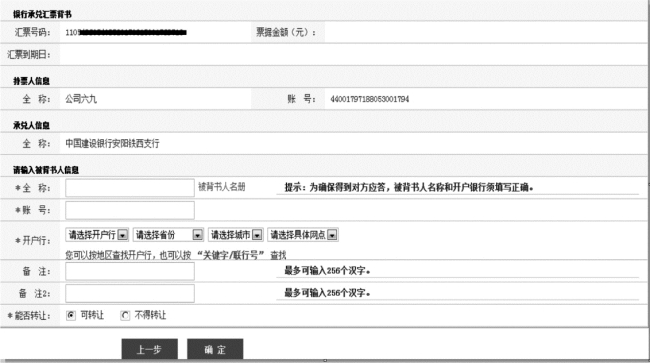650x363 pixels.
Task: Click the arrow icon on 请选择城市
Action: 257,235
